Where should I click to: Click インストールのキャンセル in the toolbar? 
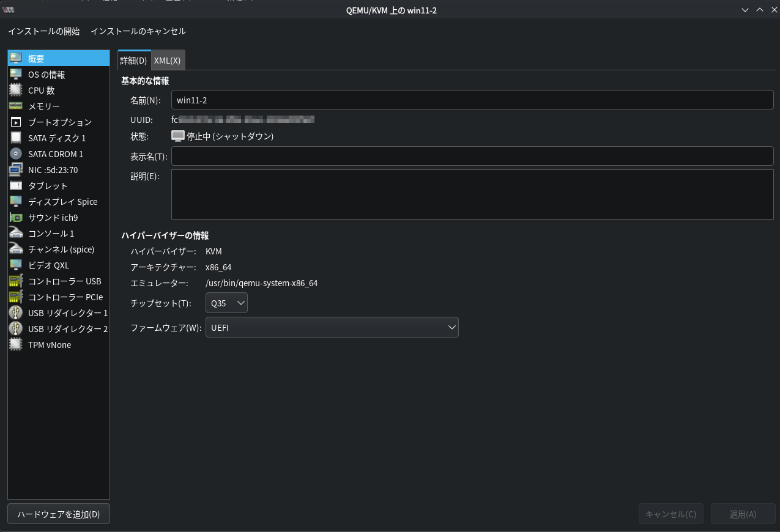138,31
